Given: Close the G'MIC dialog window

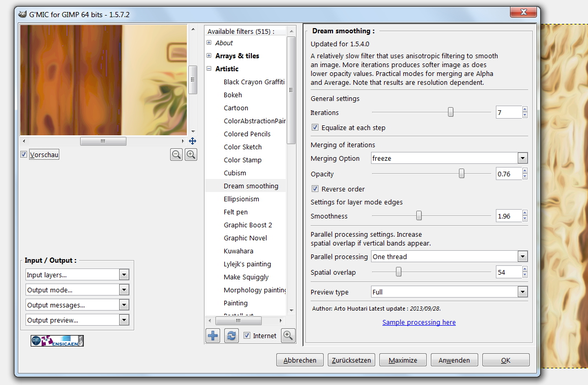Looking at the screenshot, I should (x=523, y=12).
